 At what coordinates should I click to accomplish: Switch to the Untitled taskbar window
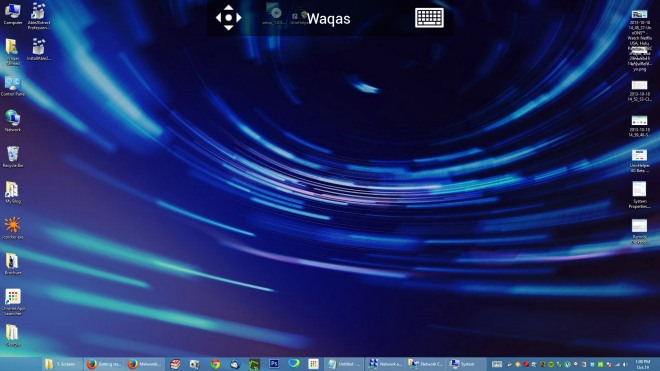(344, 364)
